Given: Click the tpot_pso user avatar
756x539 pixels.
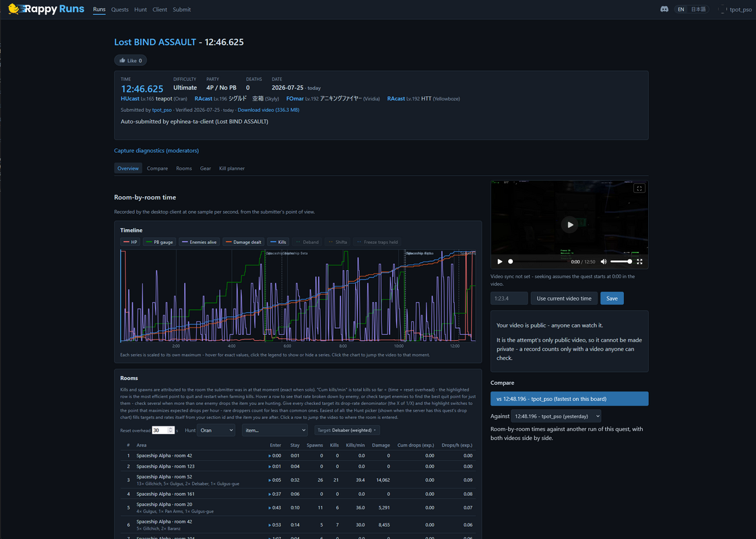Looking at the screenshot, I should [x=722, y=9].
